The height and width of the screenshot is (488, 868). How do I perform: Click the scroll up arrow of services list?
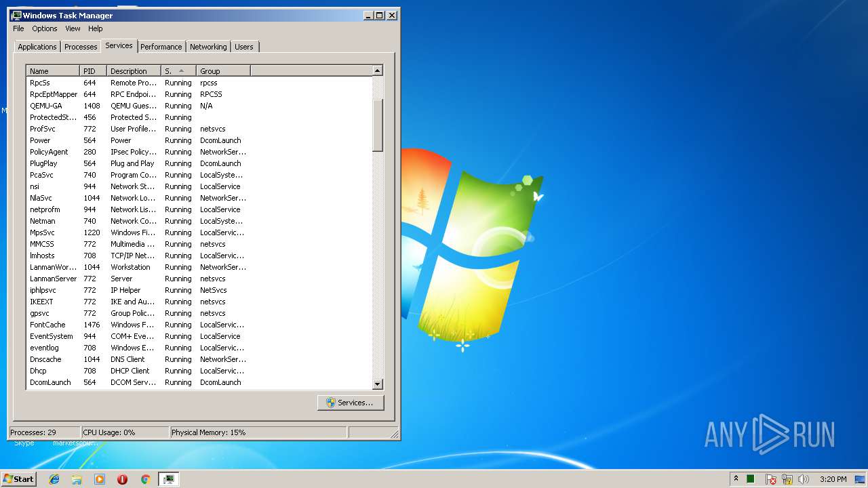[x=378, y=70]
